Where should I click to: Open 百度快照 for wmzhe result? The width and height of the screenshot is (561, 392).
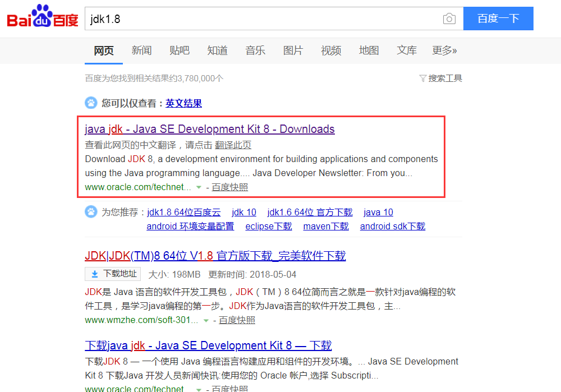tap(237, 320)
